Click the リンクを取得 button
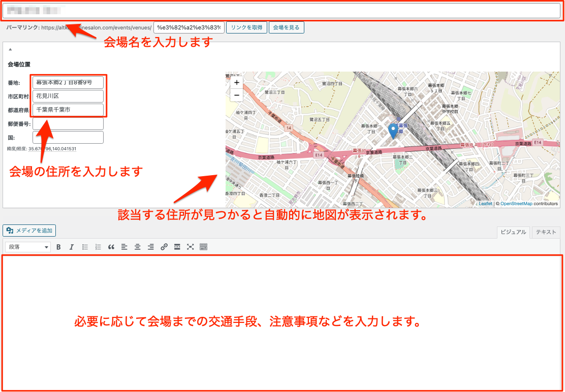This screenshot has width=565, height=392. point(246,27)
